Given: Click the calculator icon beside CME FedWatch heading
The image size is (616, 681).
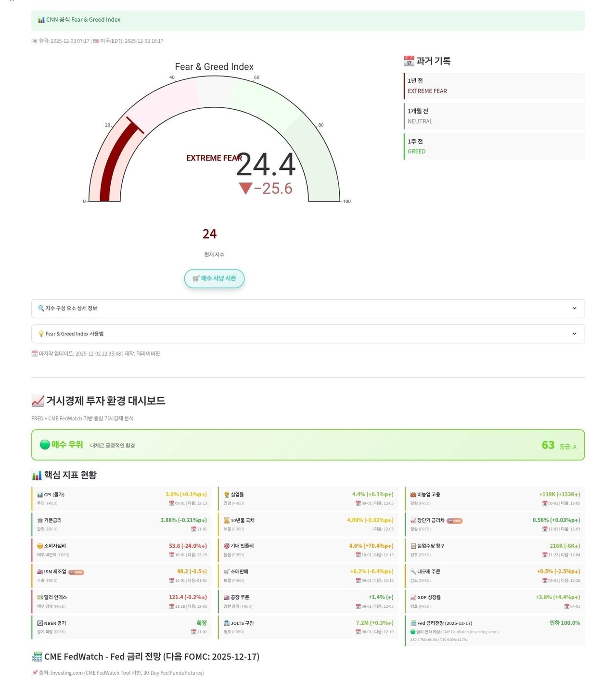Looking at the screenshot, I should tap(37, 656).
